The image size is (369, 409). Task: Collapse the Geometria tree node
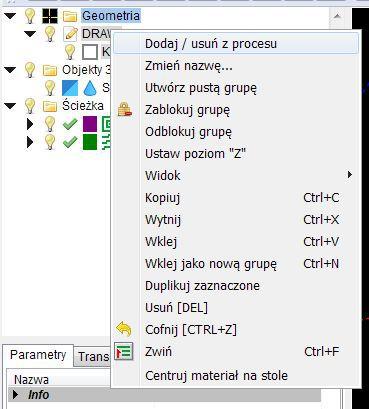(10, 16)
